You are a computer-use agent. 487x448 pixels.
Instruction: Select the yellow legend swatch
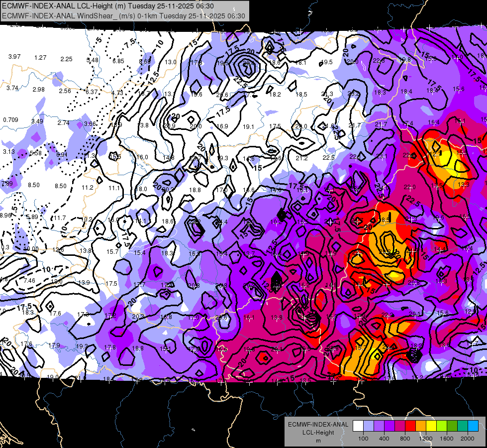[431, 426]
